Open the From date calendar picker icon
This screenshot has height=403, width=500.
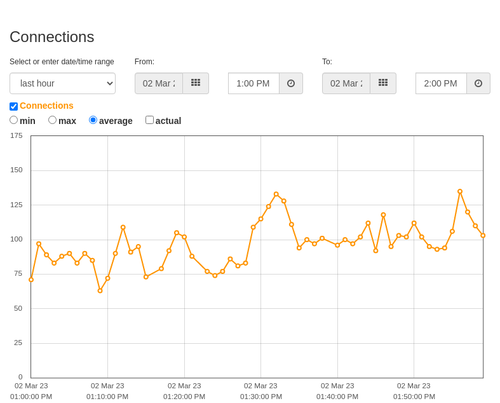tap(196, 83)
